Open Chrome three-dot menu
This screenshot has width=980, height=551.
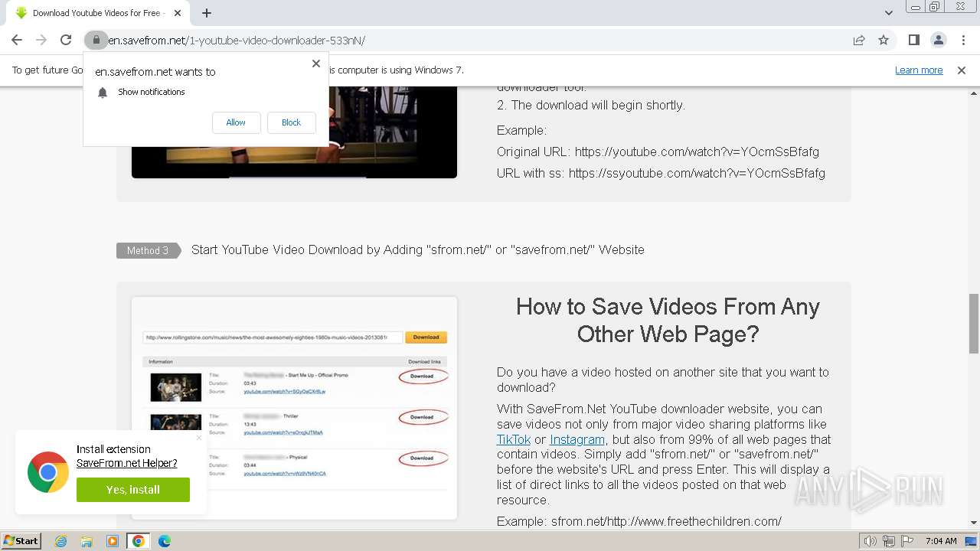click(x=962, y=40)
